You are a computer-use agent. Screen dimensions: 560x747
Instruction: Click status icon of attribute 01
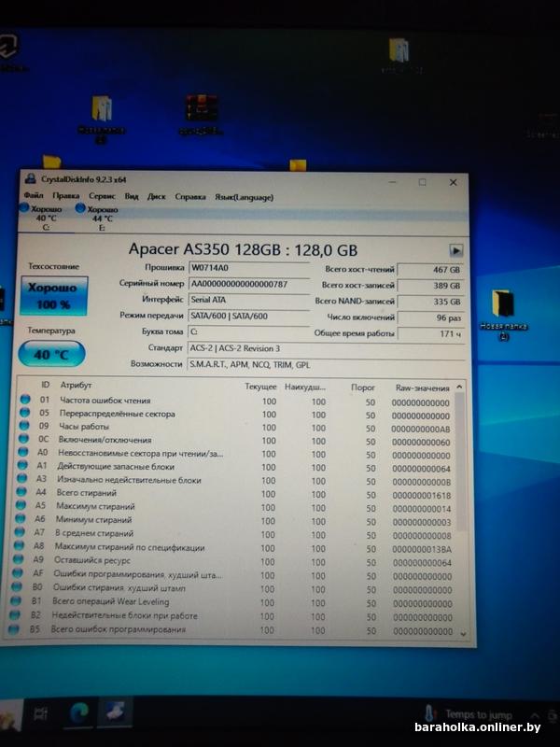(25, 400)
